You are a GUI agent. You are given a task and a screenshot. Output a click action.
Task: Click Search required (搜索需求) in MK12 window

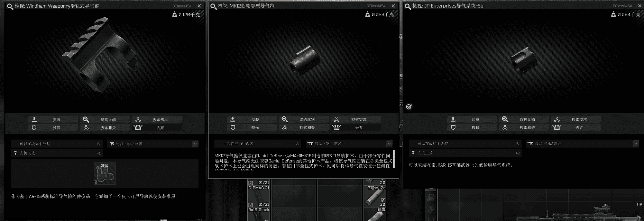pyautogui.click(x=356, y=119)
